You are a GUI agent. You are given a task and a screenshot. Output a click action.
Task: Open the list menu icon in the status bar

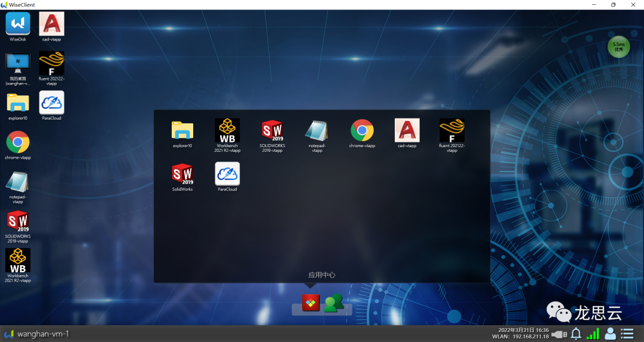coord(627,334)
